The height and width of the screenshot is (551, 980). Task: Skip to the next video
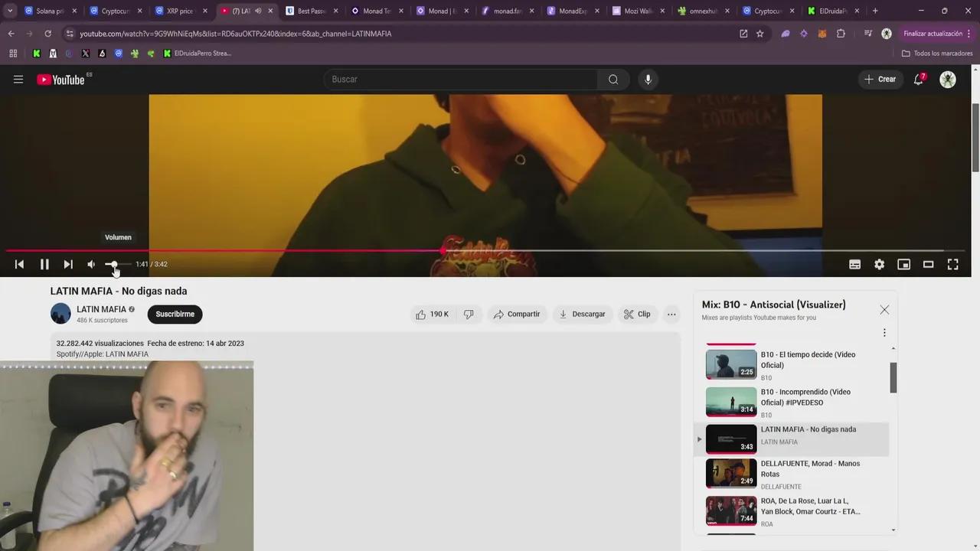[68, 264]
